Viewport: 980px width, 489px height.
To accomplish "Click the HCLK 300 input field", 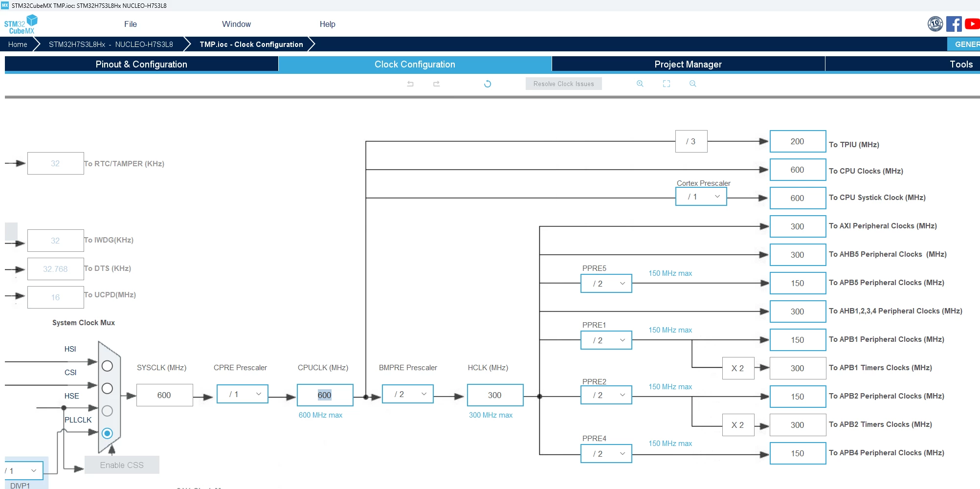I will coord(495,395).
